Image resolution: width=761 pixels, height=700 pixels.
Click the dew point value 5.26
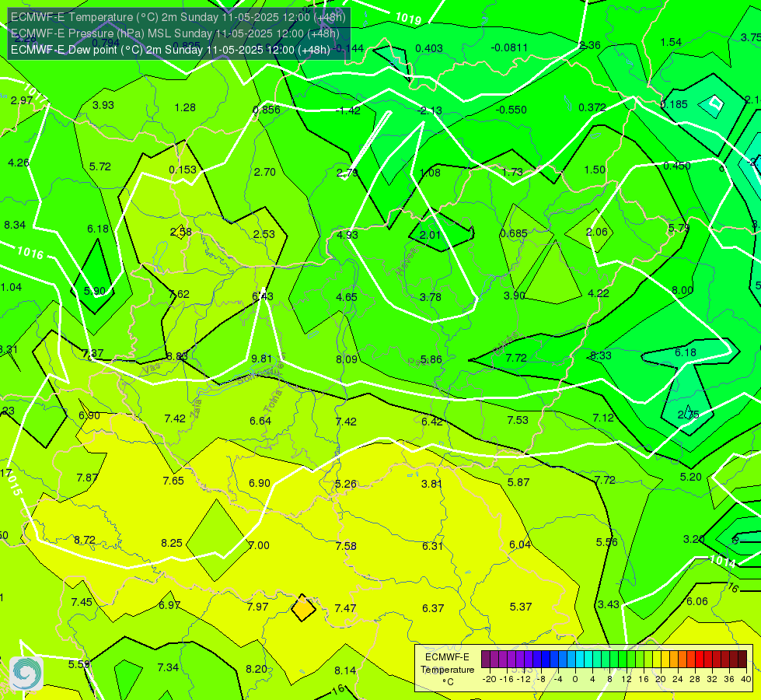coord(346,484)
